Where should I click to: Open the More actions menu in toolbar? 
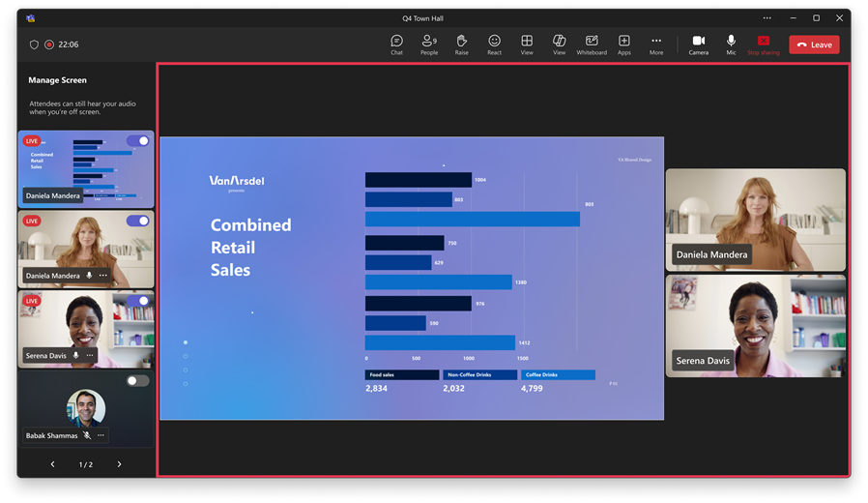pos(656,44)
